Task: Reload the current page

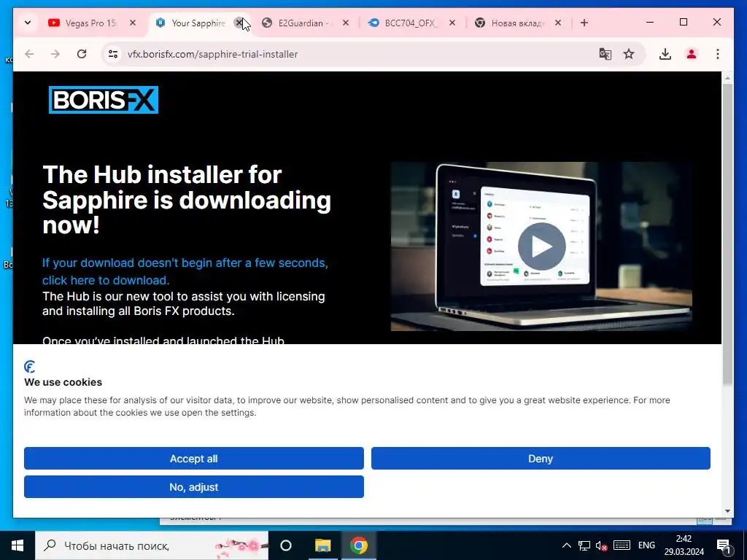Action: pyautogui.click(x=82, y=54)
